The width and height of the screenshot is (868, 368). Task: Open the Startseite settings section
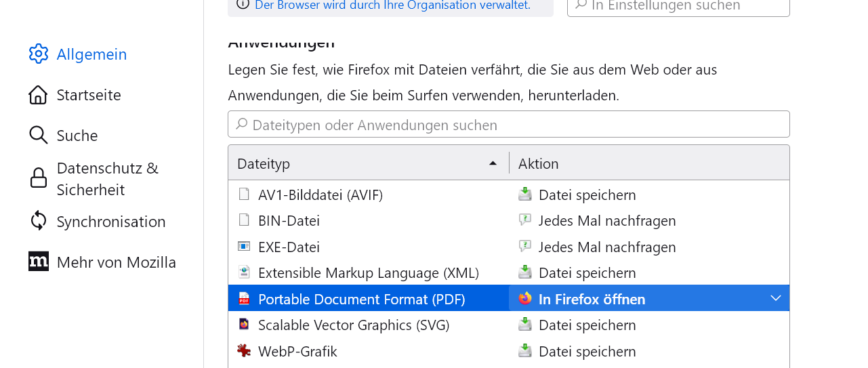89,95
